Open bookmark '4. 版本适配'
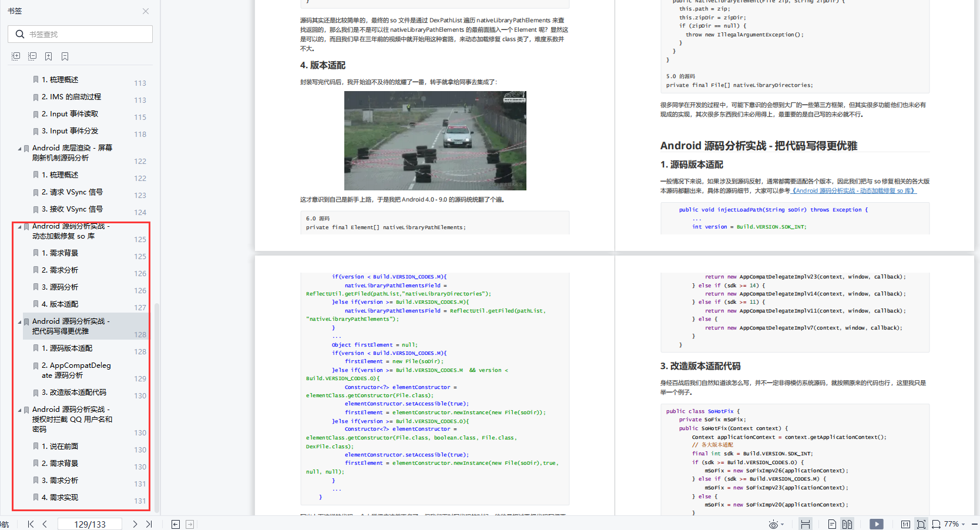The height and width of the screenshot is (530, 980). click(59, 304)
